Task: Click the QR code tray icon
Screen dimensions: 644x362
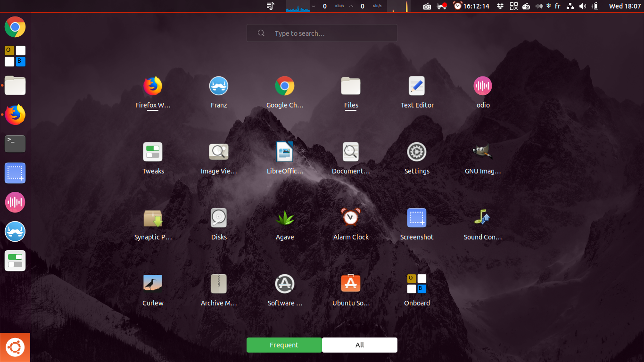Action: pos(513,6)
